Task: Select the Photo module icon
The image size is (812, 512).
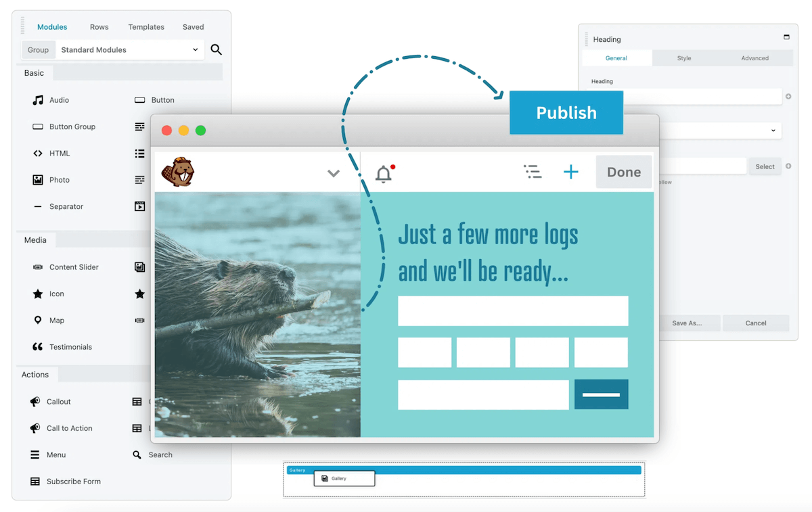Action: point(38,180)
